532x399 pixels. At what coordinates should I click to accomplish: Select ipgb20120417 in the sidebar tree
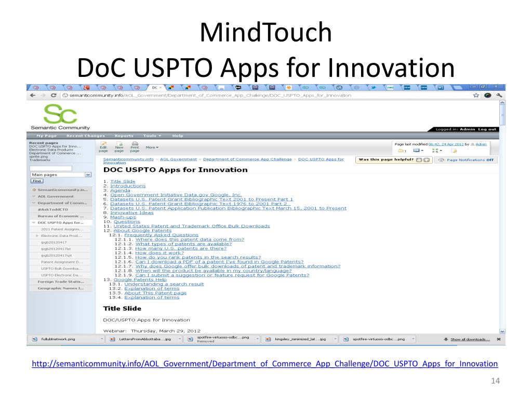(54, 242)
